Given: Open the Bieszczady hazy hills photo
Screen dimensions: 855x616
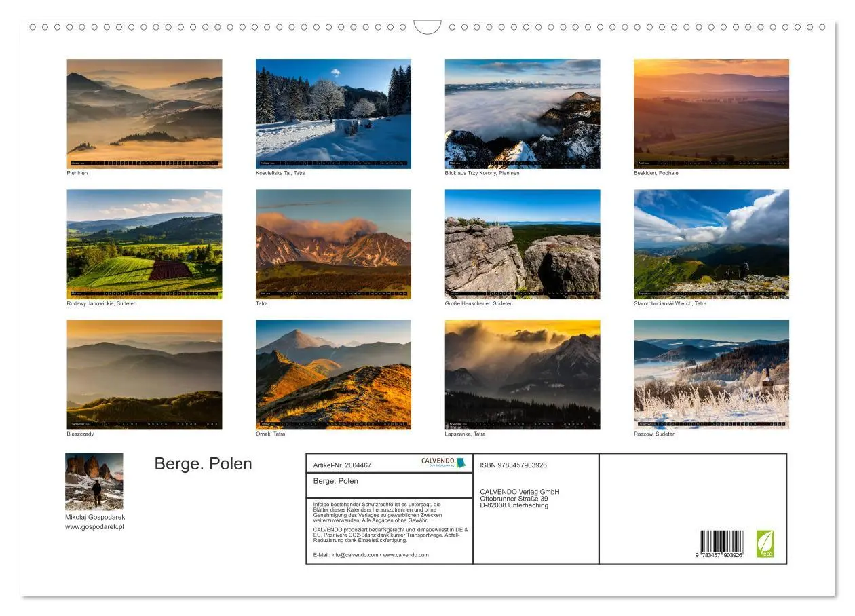Looking at the screenshot, I should (x=145, y=374).
